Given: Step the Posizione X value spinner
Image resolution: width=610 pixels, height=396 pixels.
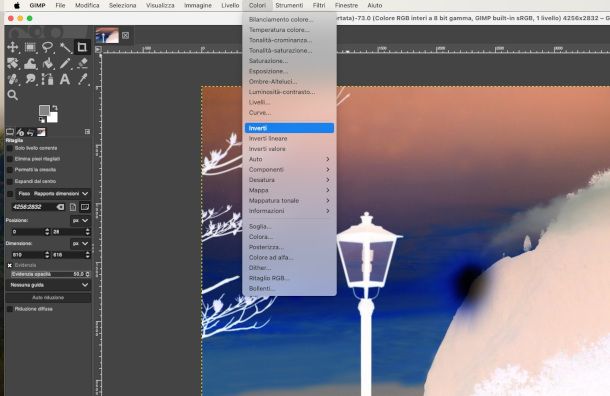Looking at the screenshot, I should pos(47,232).
